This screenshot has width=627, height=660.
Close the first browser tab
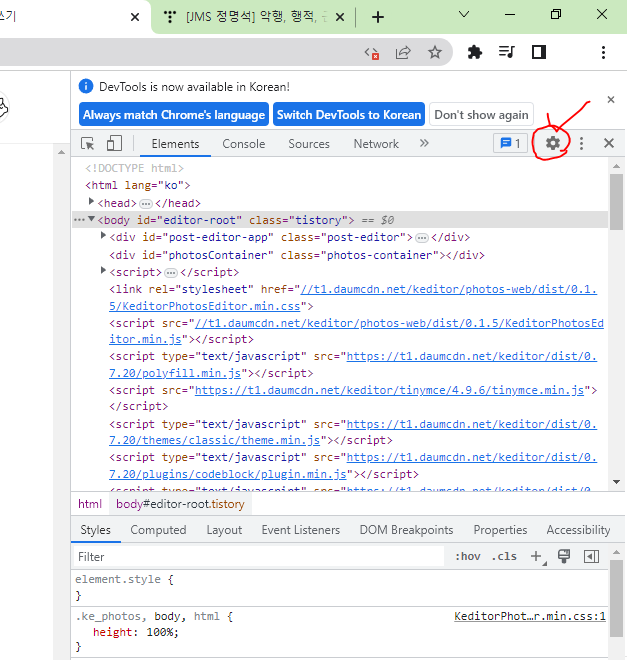click(x=135, y=17)
